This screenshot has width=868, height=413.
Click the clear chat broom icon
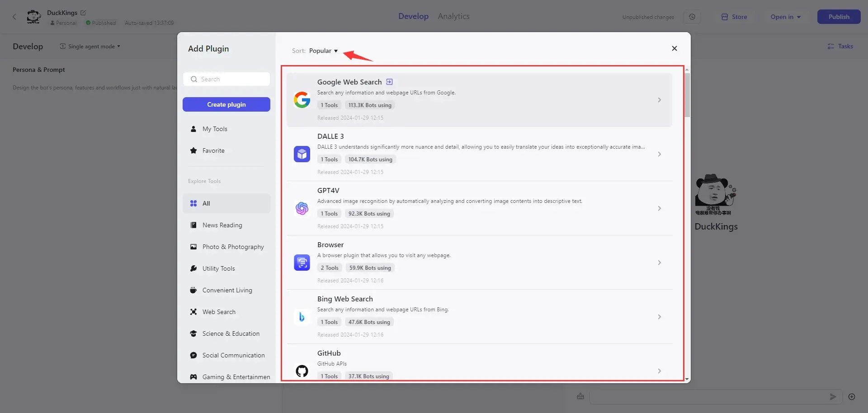(580, 396)
